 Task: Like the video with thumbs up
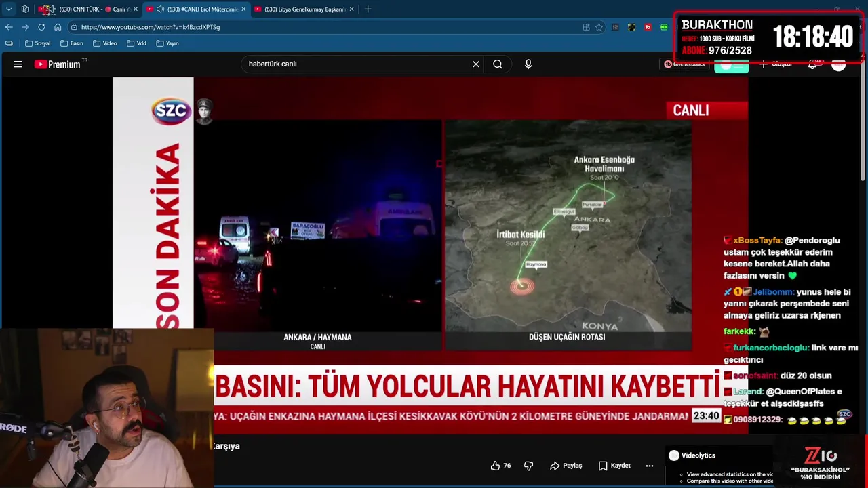coord(495,466)
